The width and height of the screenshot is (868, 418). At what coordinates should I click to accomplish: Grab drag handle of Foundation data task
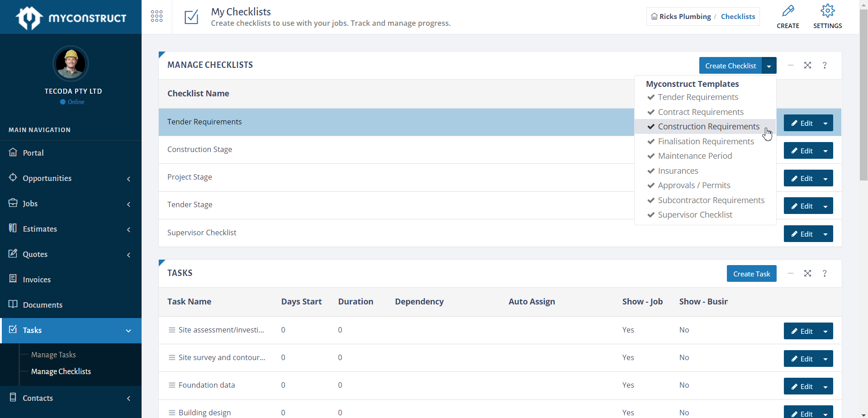(x=172, y=385)
